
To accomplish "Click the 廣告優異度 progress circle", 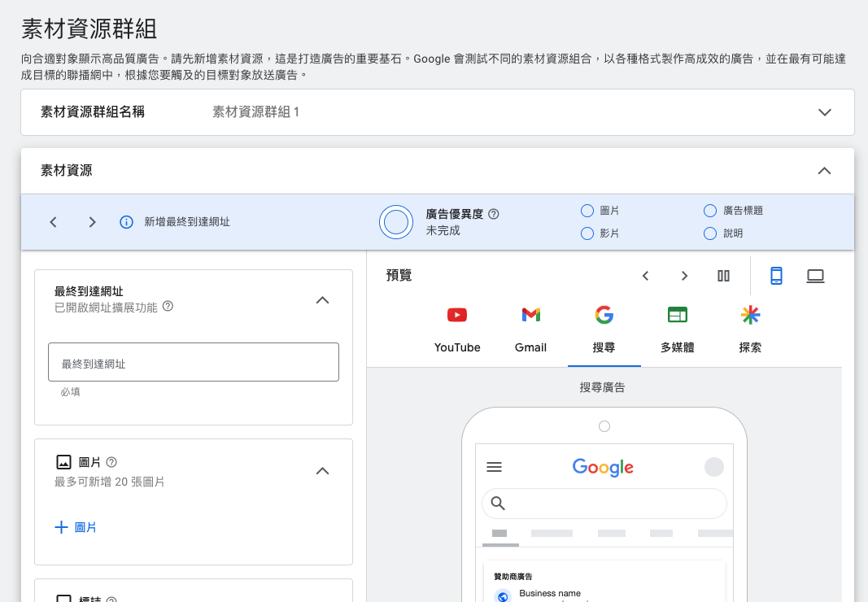I will [x=396, y=222].
